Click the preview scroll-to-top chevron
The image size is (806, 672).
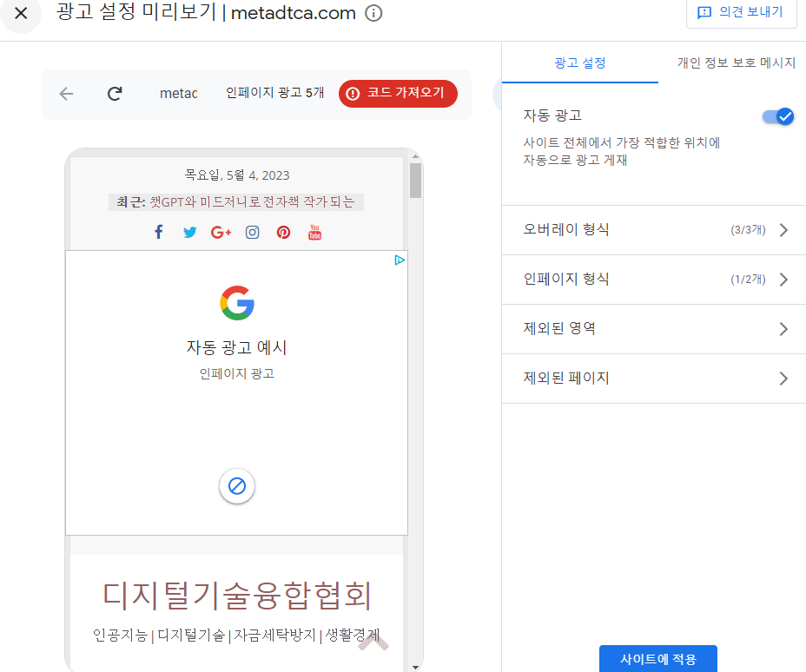point(373,642)
